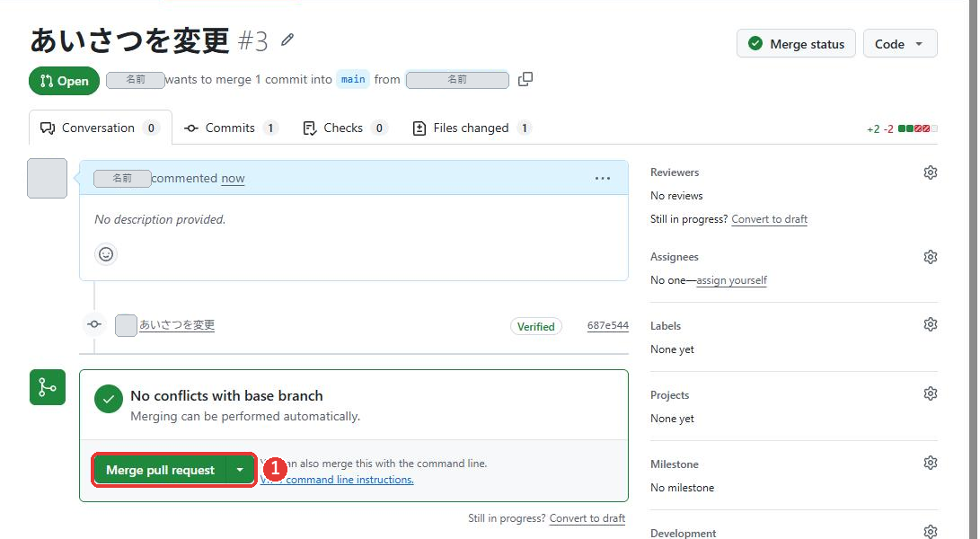Click the page vertical scrollbar
The height and width of the screenshot is (539, 980).
tap(973, 269)
